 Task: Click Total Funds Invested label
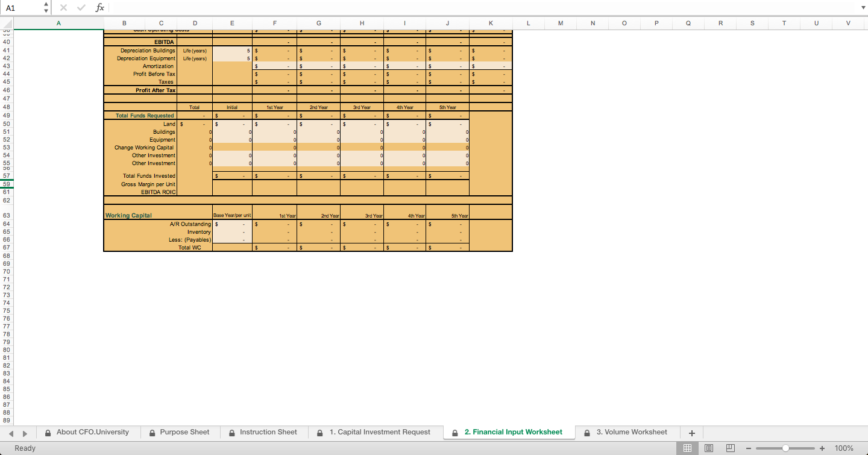[149, 176]
